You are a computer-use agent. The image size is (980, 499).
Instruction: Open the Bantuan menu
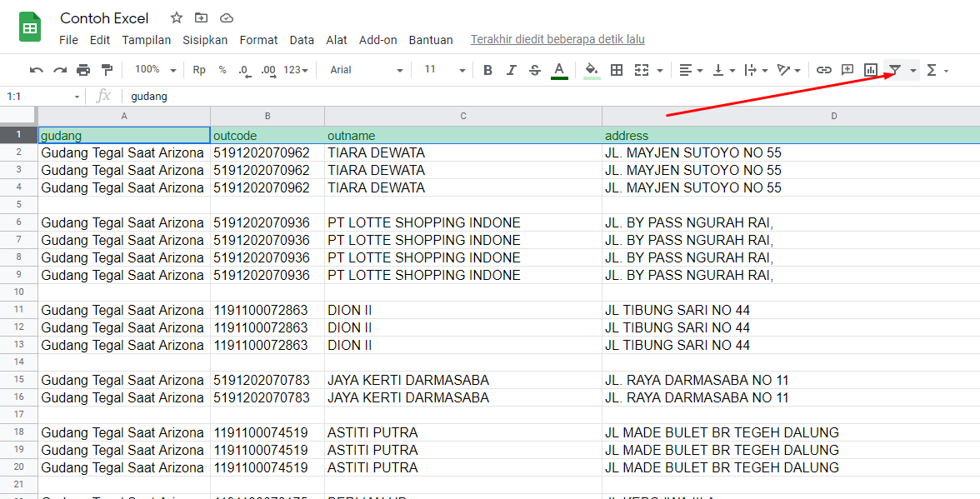coord(431,40)
